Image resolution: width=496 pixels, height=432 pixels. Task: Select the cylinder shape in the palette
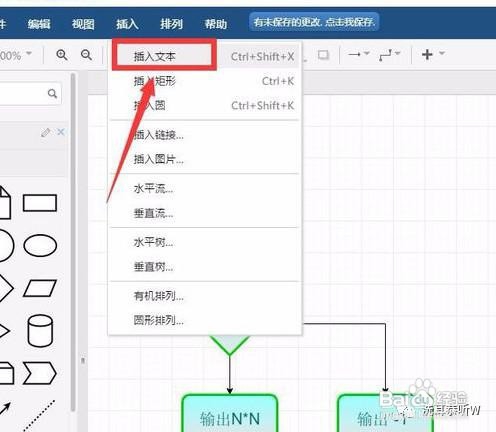(x=40, y=331)
